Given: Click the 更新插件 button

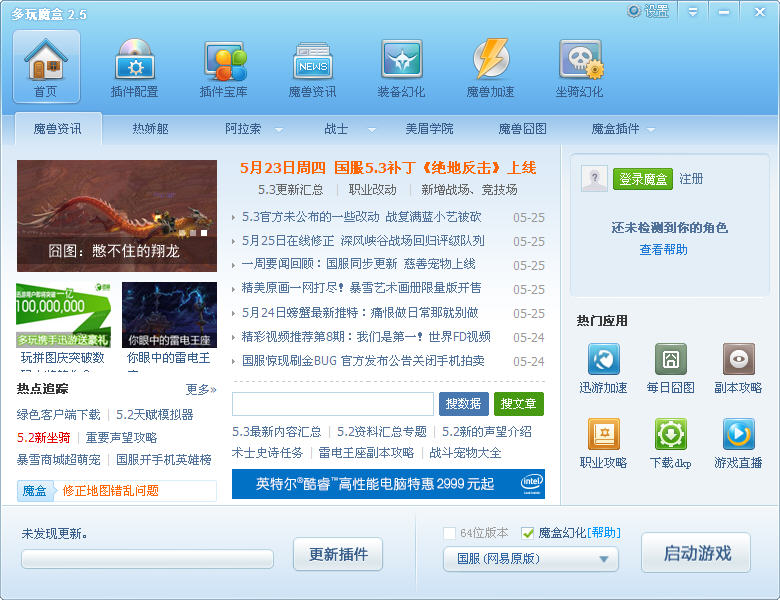Looking at the screenshot, I should [x=338, y=554].
